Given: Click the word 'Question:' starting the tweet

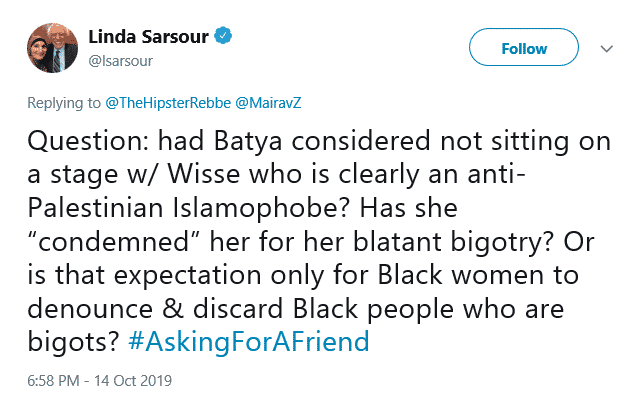Looking at the screenshot, I should pos(88,141).
